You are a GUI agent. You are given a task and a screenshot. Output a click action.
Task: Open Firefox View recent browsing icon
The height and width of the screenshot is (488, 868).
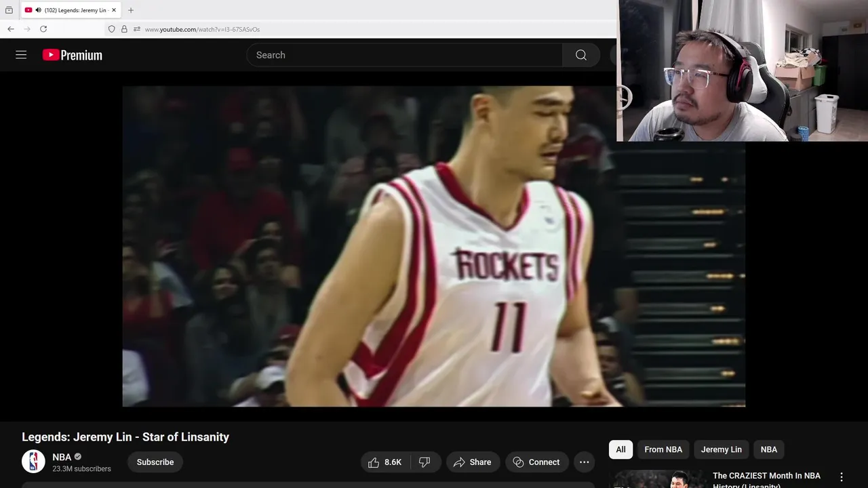[9, 10]
